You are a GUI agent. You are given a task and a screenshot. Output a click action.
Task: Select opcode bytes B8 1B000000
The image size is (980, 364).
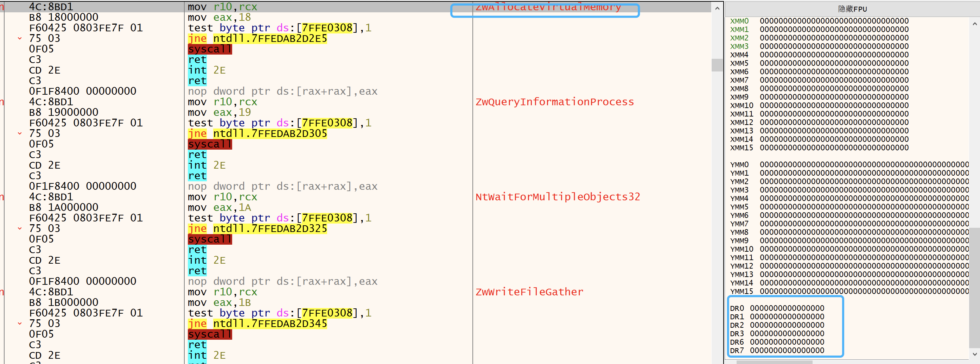coord(64,302)
